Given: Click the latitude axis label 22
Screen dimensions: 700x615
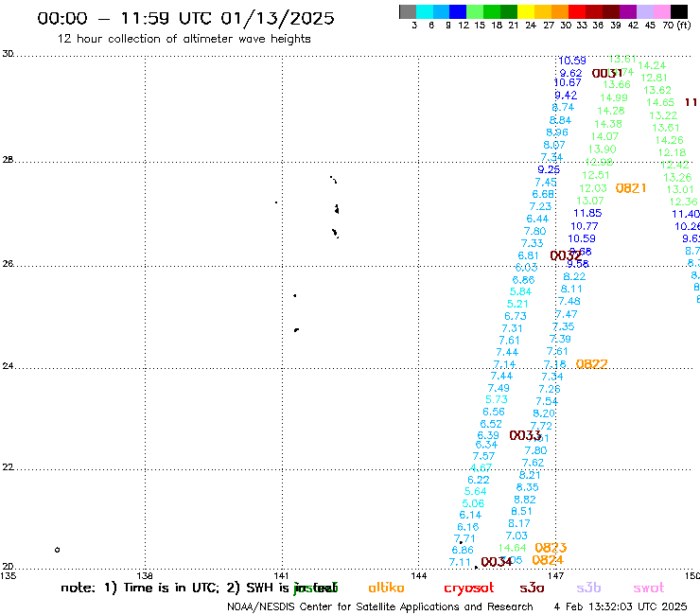Looking at the screenshot, I should tap(8, 467).
